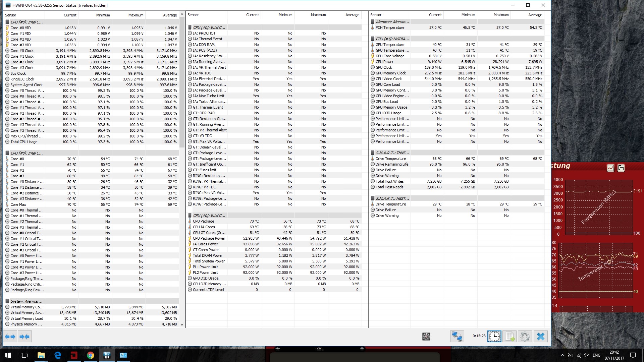Select the IA Cores Power row
Image resolution: width=644 pixels, height=362 pixels.
(x=274, y=244)
